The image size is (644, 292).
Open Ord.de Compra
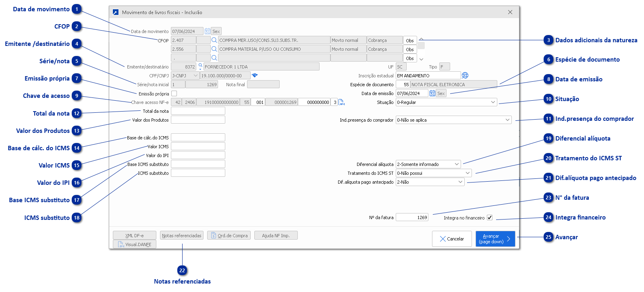click(229, 236)
